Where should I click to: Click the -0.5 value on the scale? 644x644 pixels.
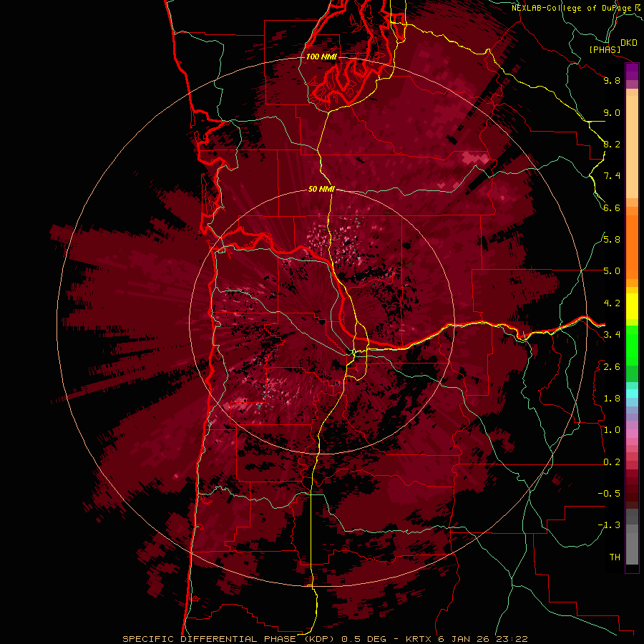pyautogui.click(x=609, y=494)
